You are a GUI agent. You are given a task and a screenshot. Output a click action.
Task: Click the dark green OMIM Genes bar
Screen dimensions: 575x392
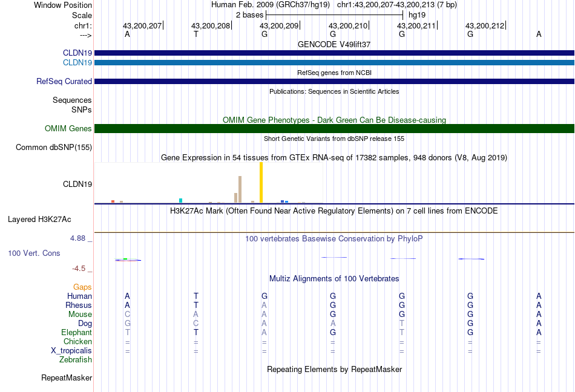coord(334,129)
